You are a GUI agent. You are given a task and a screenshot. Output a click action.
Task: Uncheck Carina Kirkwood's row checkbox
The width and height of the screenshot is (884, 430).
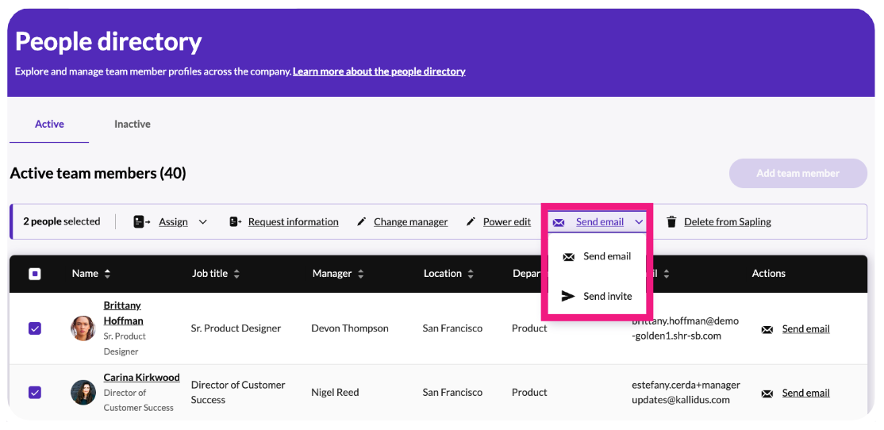(x=35, y=393)
